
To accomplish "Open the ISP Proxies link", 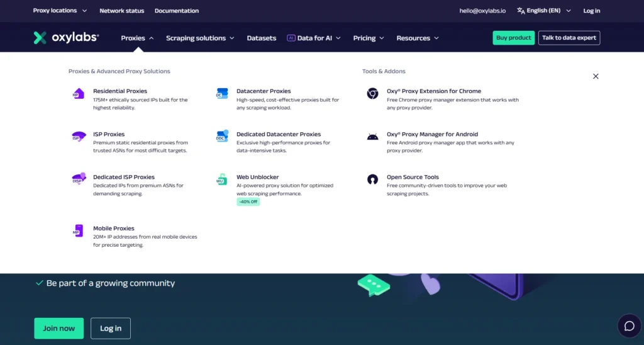I will [108, 134].
